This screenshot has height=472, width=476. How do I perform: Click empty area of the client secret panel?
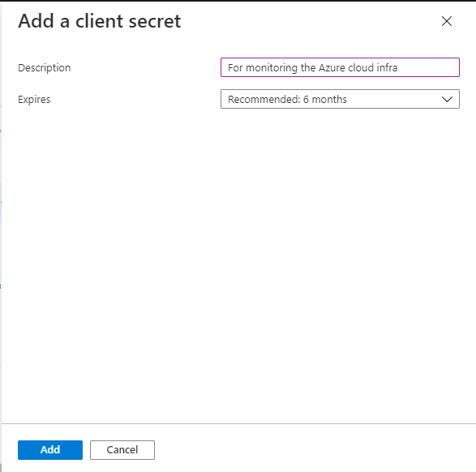pos(238,258)
